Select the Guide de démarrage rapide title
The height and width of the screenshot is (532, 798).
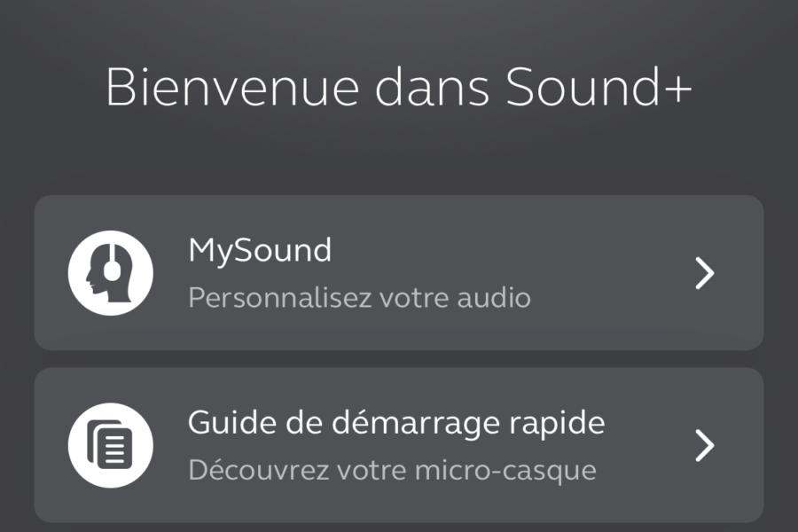click(x=396, y=424)
